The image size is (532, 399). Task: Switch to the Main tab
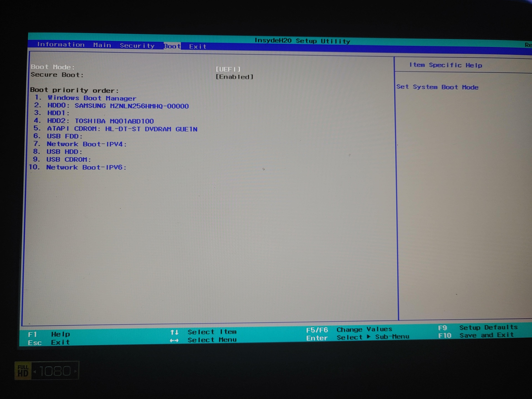[102, 45]
